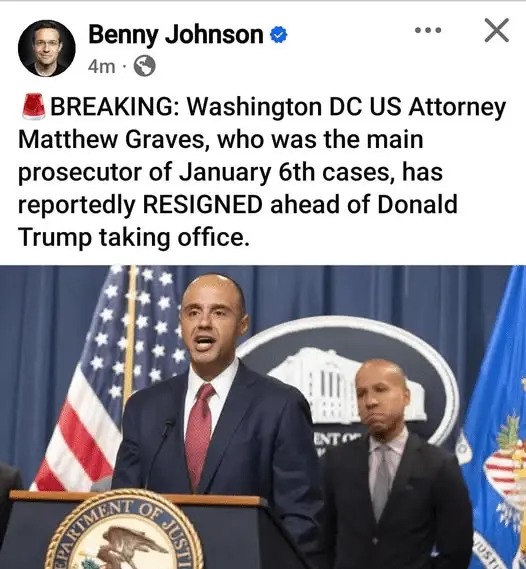The height and width of the screenshot is (569, 526).
Task: Open Benny Johnson's profile picture
Action: pos(47,48)
